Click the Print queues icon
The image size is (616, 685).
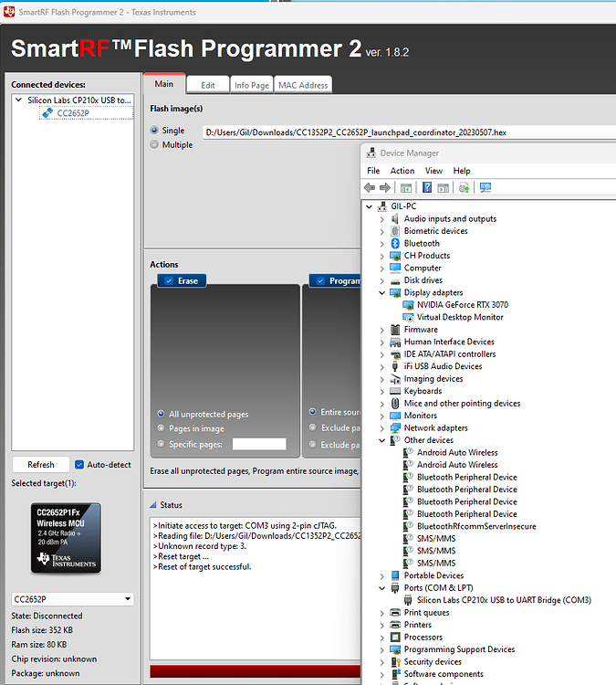(x=395, y=613)
